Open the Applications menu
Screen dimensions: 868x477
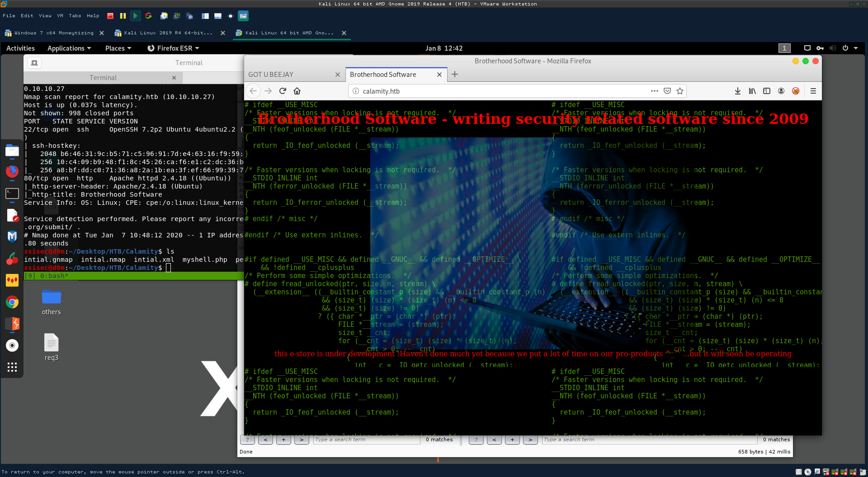coord(69,48)
